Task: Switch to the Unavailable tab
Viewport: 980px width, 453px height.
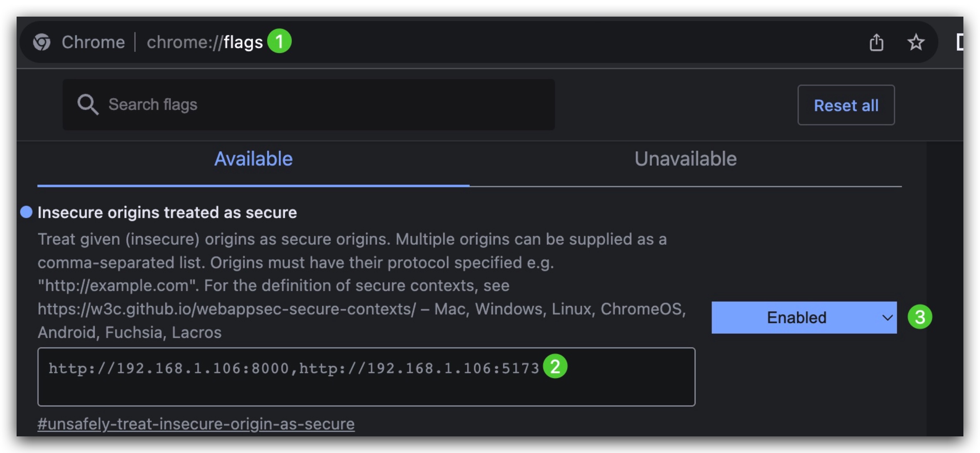Action: [x=685, y=159]
